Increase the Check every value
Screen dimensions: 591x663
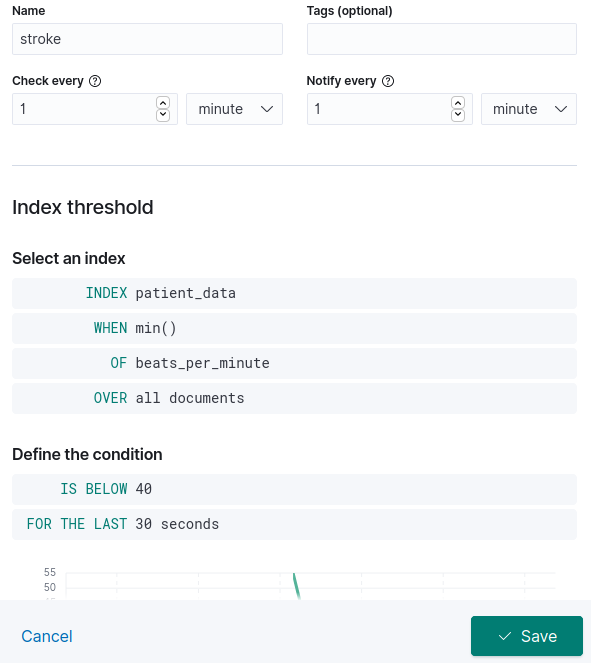[163, 103]
